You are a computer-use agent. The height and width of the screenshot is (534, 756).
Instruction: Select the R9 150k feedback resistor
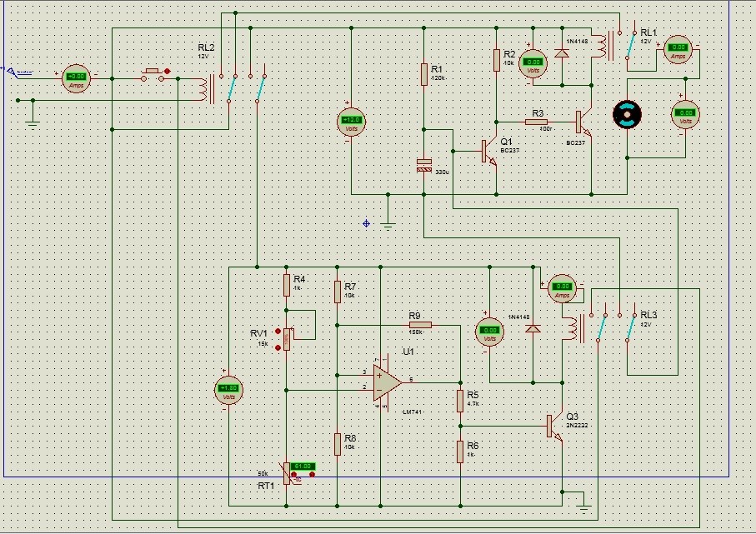[420, 325]
